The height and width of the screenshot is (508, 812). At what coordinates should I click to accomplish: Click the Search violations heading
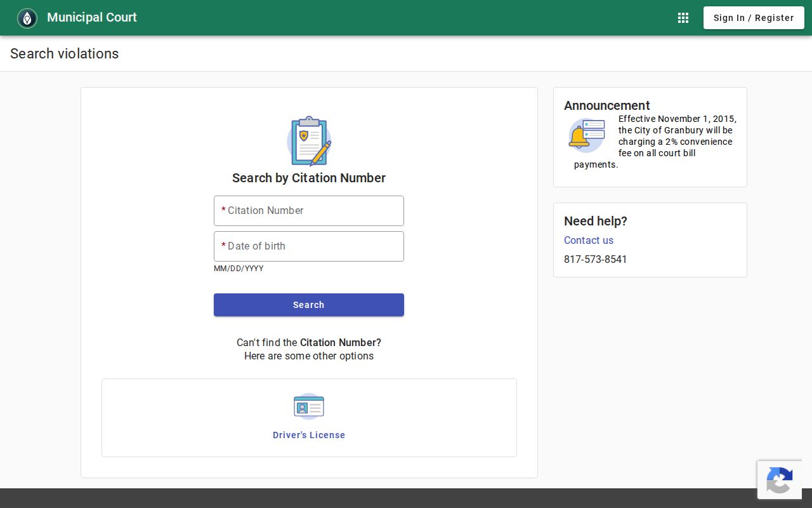64,53
